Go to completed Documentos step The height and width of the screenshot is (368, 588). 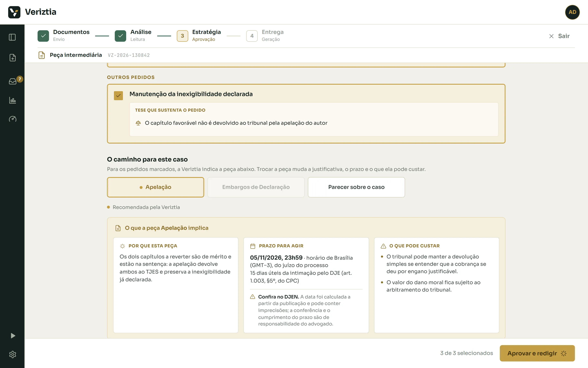(x=63, y=36)
